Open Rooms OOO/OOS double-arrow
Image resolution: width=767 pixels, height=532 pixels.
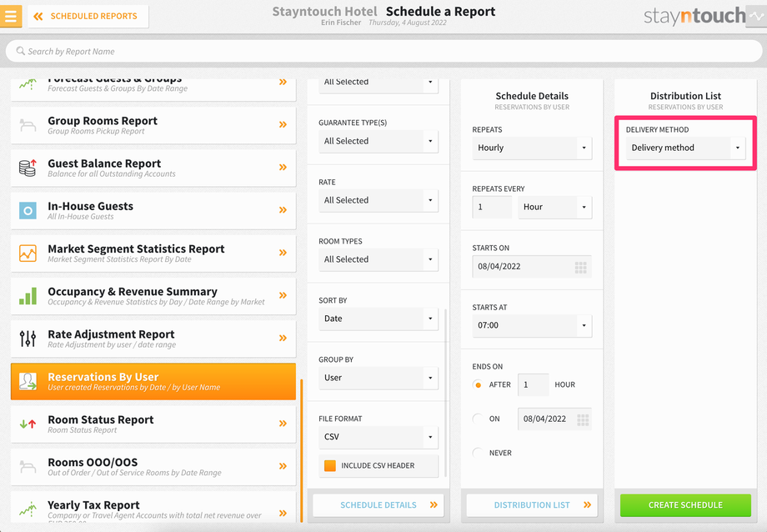tap(283, 466)
